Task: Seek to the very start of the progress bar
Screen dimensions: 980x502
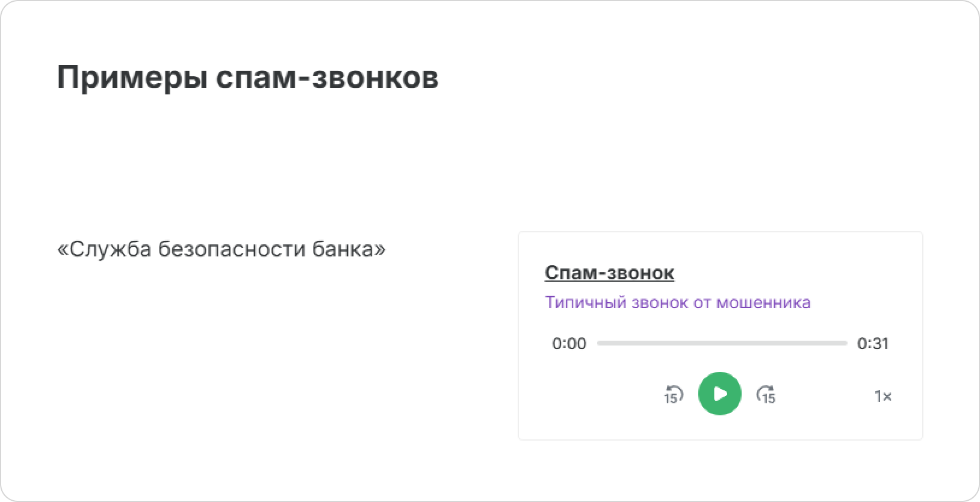Action: [599, 343]
